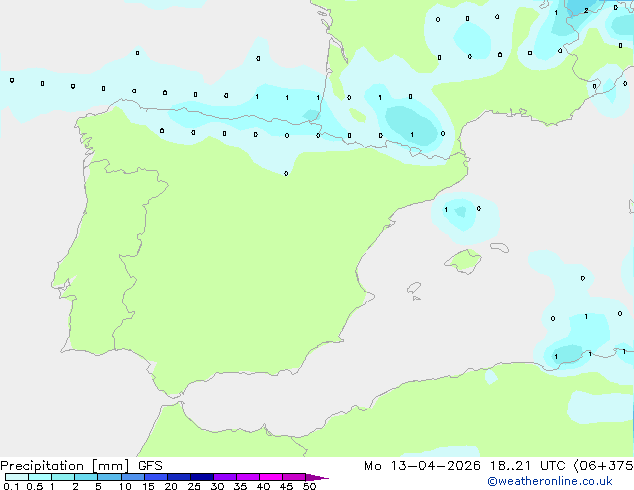
Task: Click the legend swatch for 0.5 to 1 mm
Action: tap(40, 477)
